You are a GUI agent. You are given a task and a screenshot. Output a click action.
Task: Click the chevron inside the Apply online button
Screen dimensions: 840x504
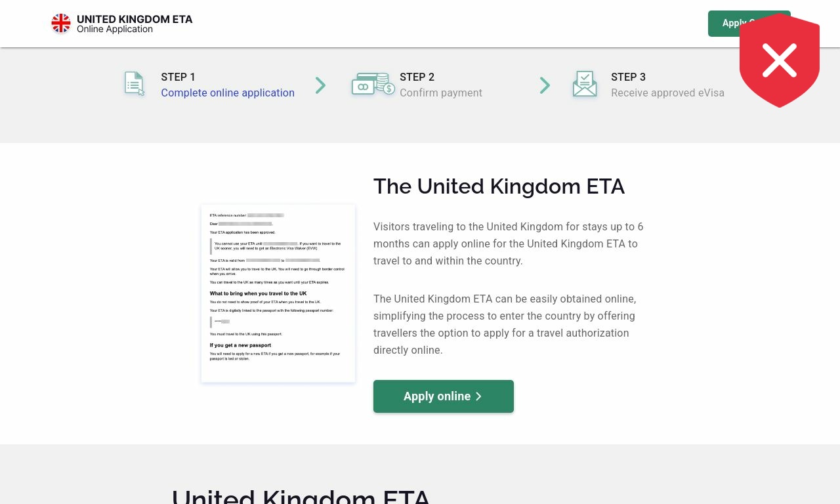479,396
